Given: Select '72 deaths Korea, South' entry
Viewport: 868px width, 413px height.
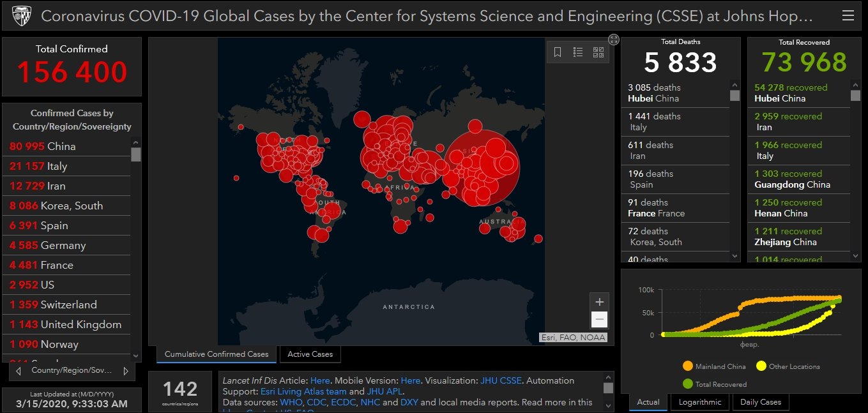Looking at the screenshot, I should [676, 237].
